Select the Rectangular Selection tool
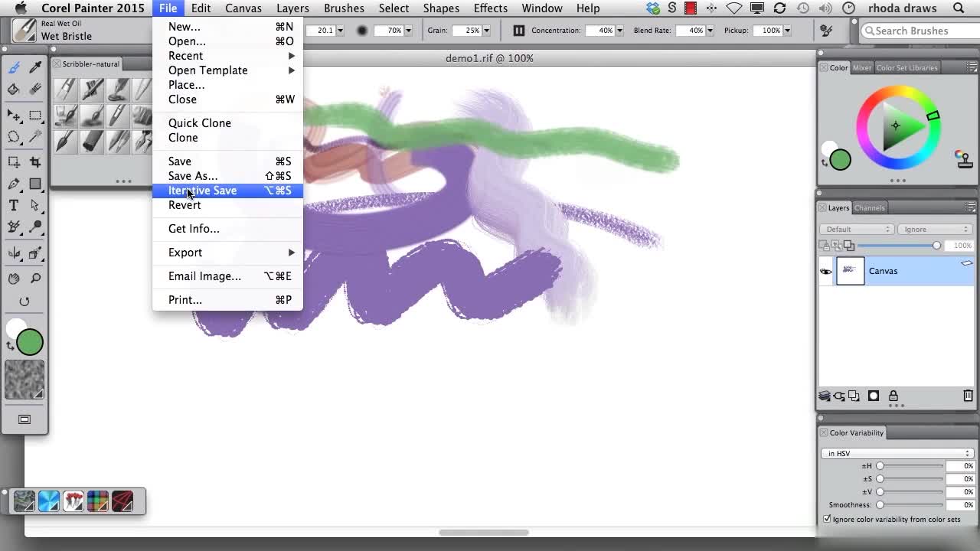The height and width of the screenshot is (551, 980). point(35,116)
